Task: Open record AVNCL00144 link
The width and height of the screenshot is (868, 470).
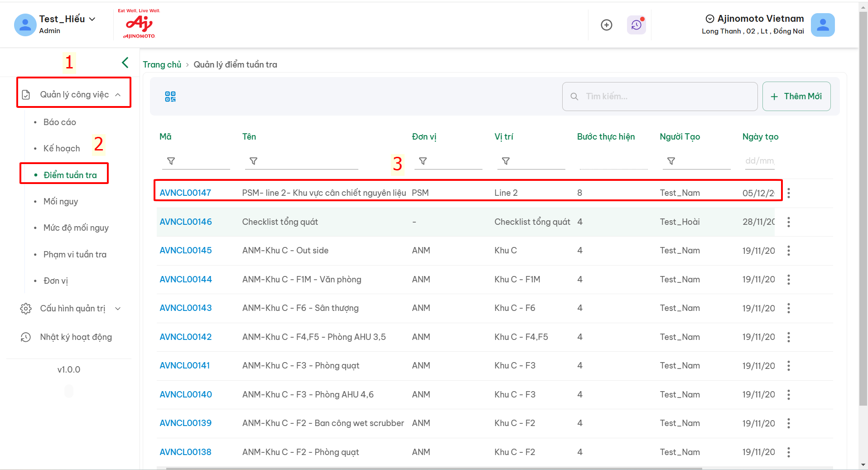Action: (186, 280)
